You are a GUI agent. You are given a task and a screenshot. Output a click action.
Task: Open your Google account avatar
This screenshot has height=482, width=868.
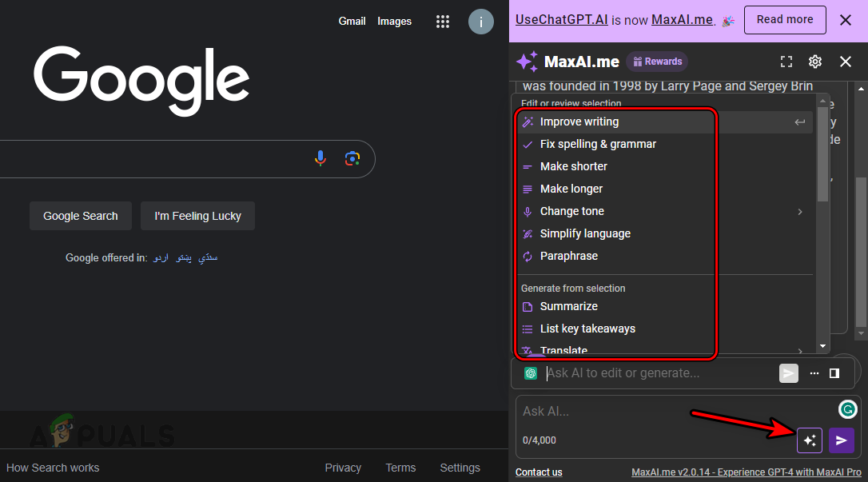pyautogui.click(x=481, y=22)
